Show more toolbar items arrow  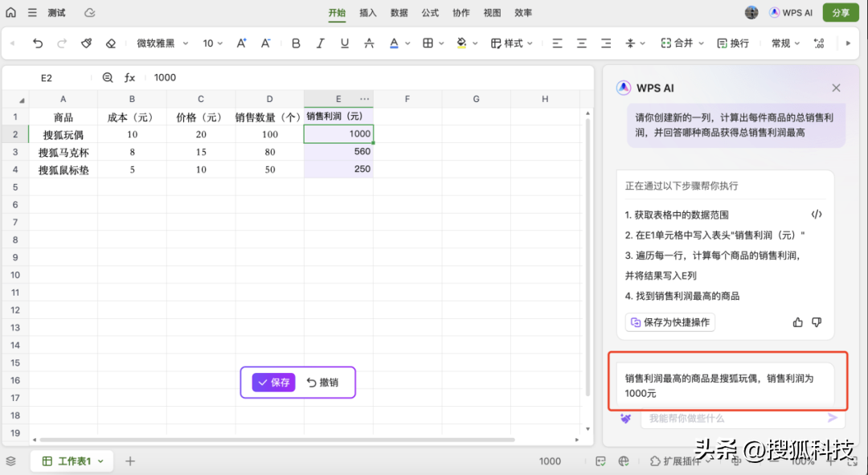click(848, 43)
